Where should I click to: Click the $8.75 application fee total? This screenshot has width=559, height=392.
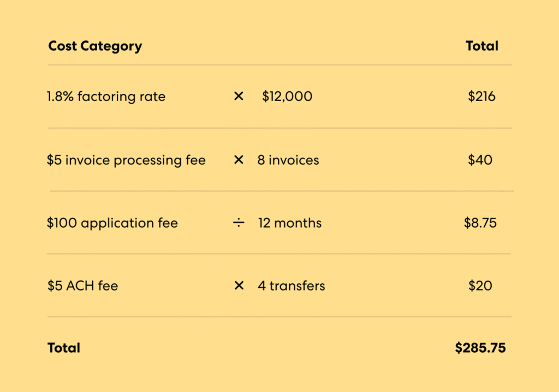[480, 223]
